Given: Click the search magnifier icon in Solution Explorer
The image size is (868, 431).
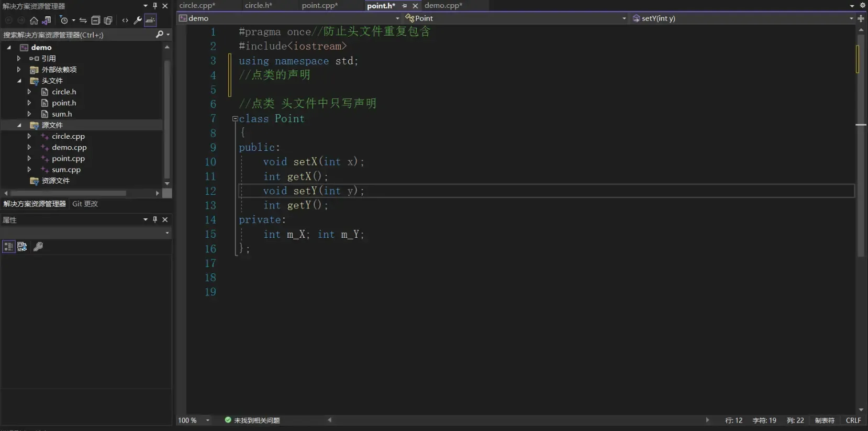Looking at the screenshot, I should 160,35.
